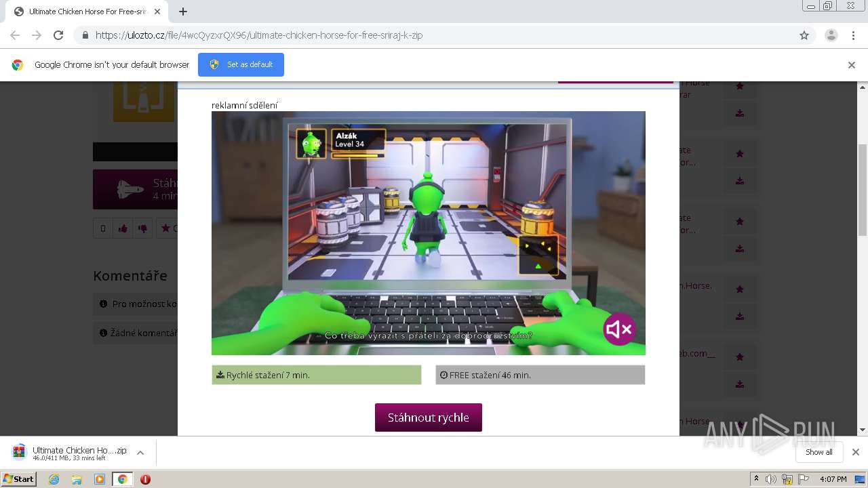Open the Chrome three-dot menu
This screenshot has height=488, width=868.
(x=854, y=35)
